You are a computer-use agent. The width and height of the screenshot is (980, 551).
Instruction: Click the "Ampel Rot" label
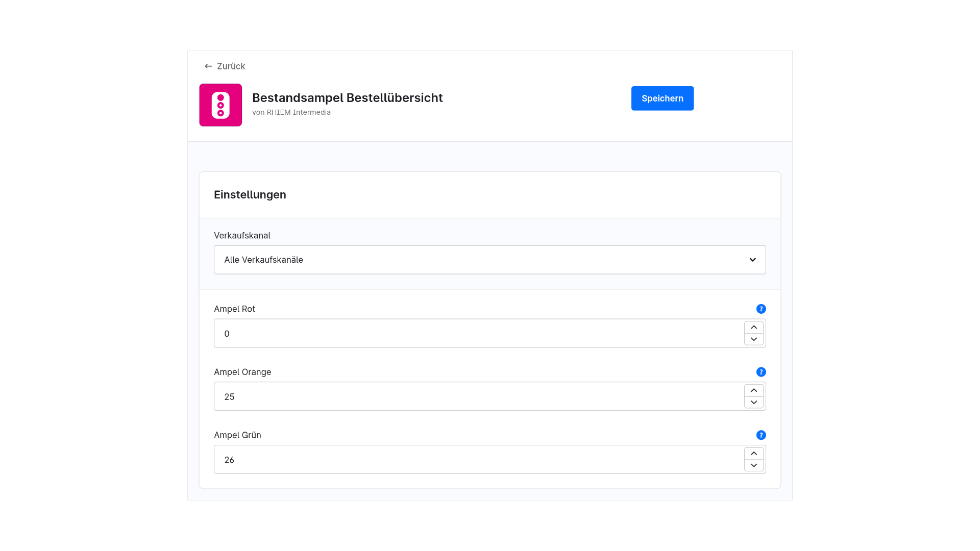click(234, 309)
